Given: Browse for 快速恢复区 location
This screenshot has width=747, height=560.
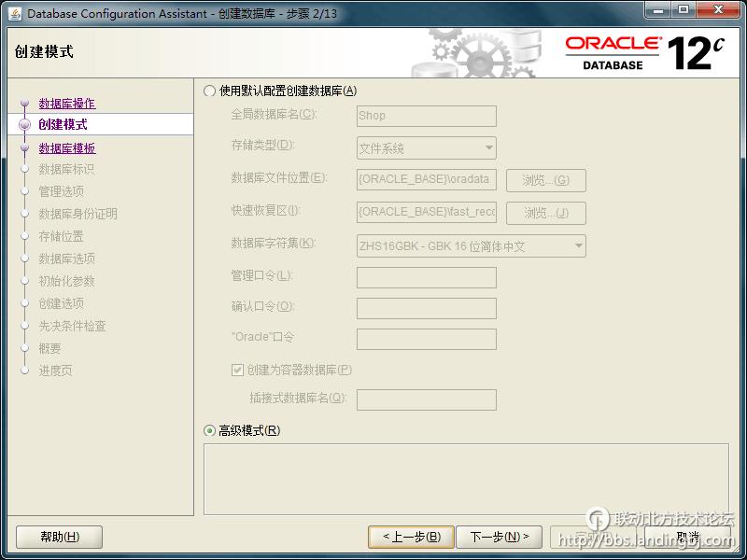Looking at the screenshot, I should pyautogui.click(x=545, y=213).
